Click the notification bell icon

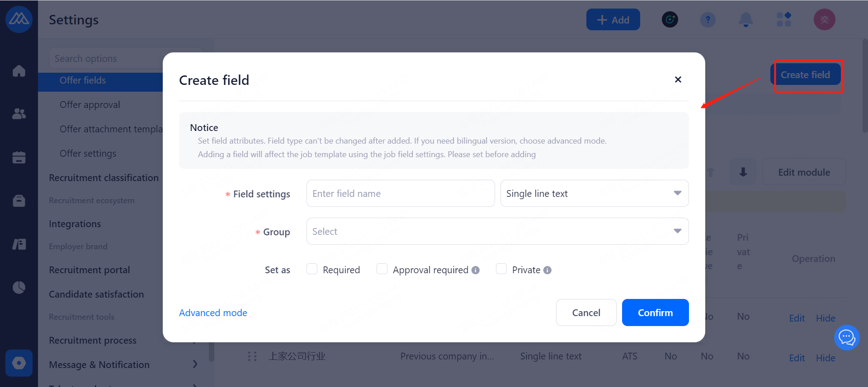click(x=745, y=19)
